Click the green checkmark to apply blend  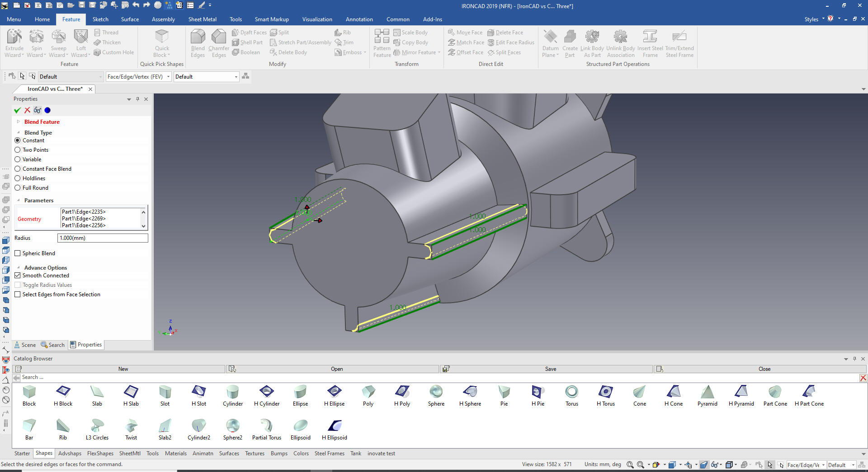(x=17, y=110)
